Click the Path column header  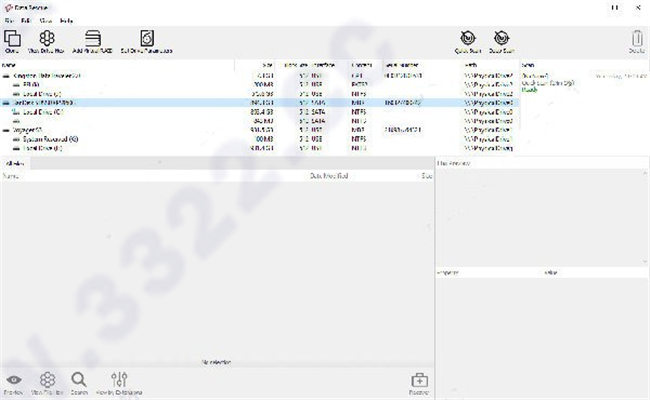coord(471,65)
